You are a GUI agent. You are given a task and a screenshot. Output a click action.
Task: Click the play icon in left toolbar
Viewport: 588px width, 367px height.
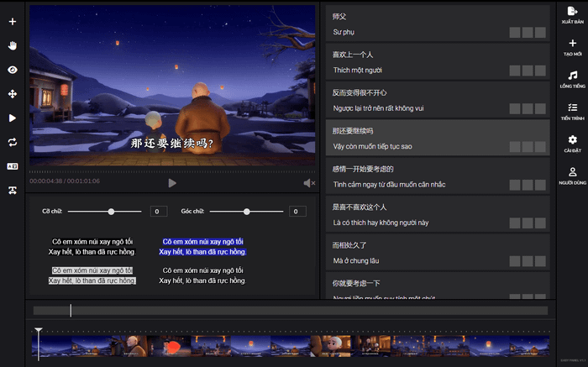pyautogui.click(x=13, y=118)
